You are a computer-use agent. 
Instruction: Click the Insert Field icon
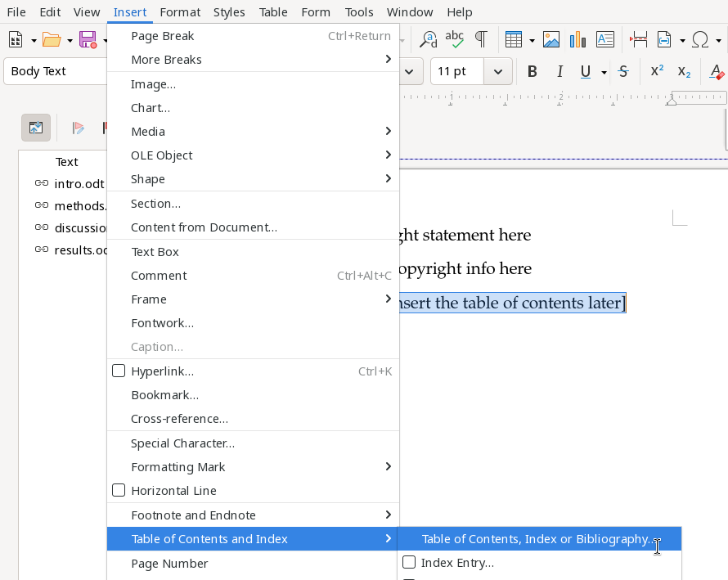tap(664, 40)
